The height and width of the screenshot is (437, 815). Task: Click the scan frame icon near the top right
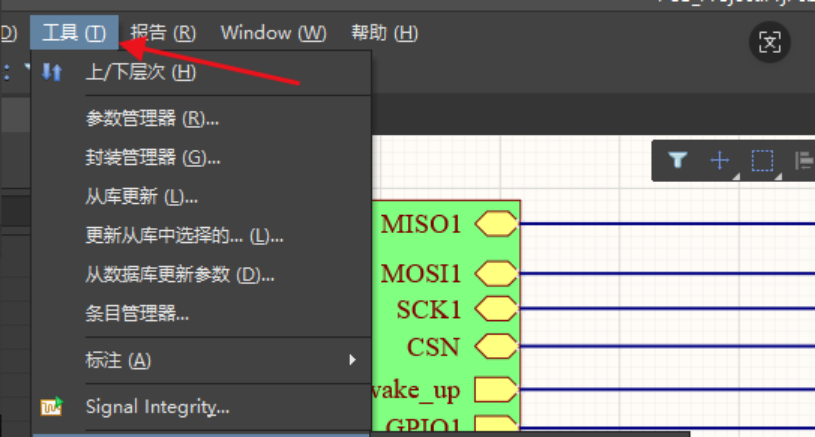[x=770, y=42]
